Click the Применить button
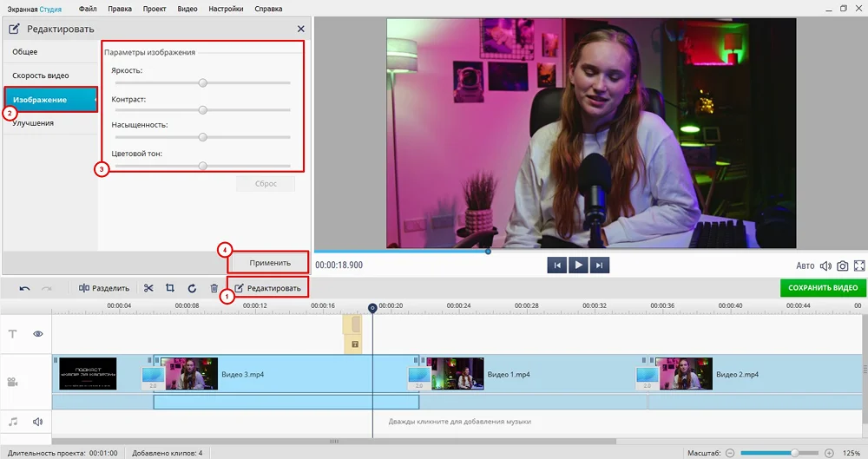868x459 pixels. click(x=264, y=262)
